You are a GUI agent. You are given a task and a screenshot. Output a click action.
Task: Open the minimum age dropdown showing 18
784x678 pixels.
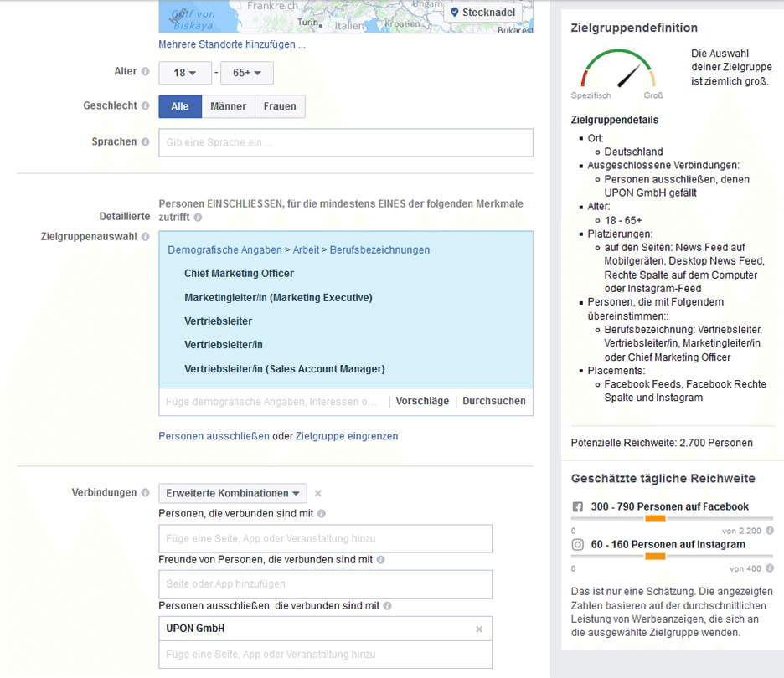pos(185,73)
